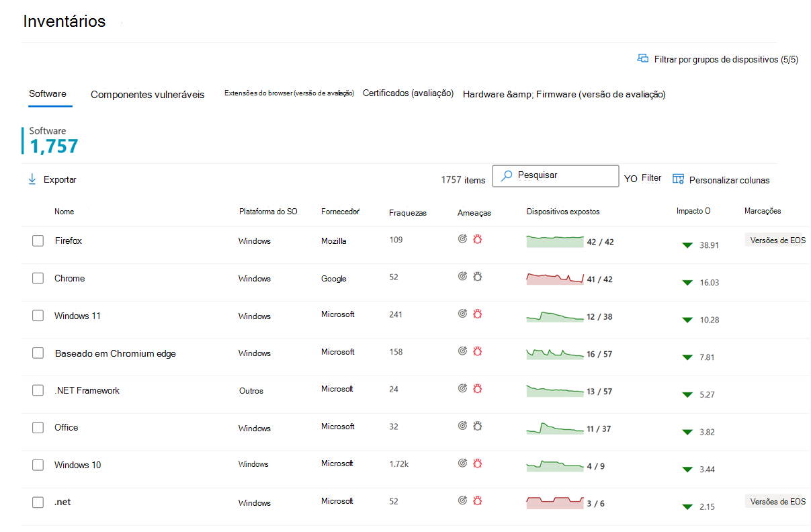811x532 pixels.
Task: Check the .NET Framework row checkbox
Action: 38,390
